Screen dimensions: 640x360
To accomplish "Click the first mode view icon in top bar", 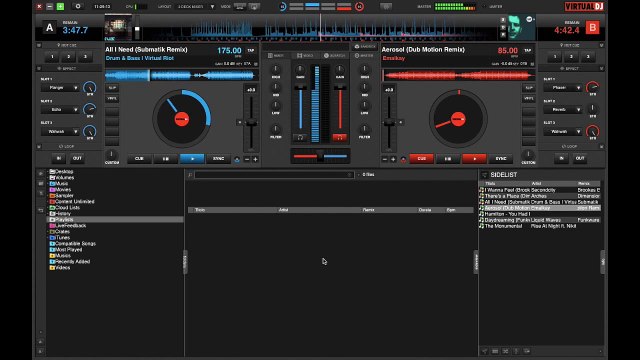I will (x=240, y=7).
